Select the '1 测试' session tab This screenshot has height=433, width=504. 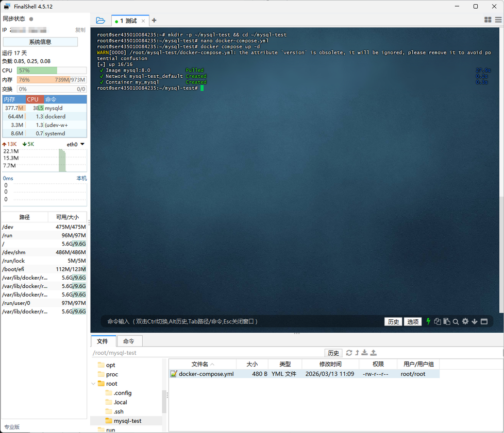[128, 21]
